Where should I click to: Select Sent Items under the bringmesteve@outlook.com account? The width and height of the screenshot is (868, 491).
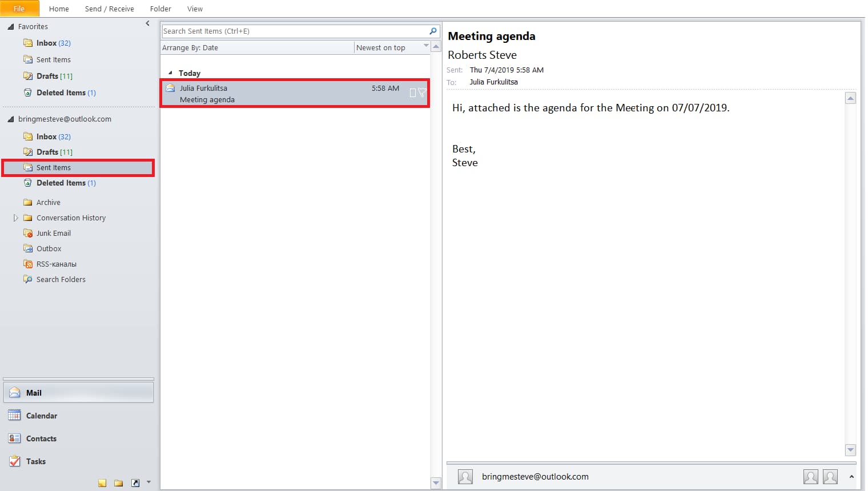point(78,168)
